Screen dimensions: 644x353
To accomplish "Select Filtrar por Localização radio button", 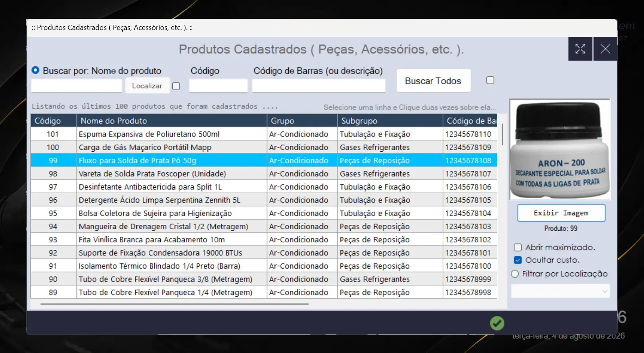I will click(x=515, y=274).
